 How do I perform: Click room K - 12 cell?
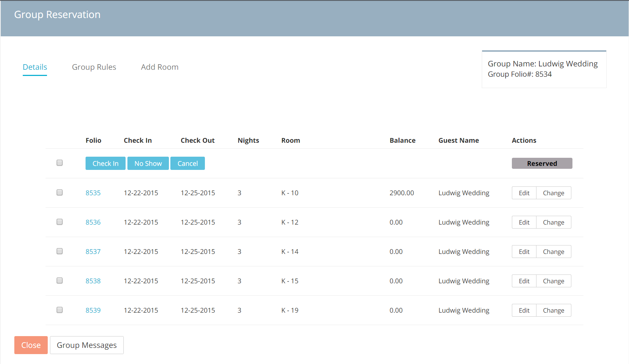(x=290, y=222)
